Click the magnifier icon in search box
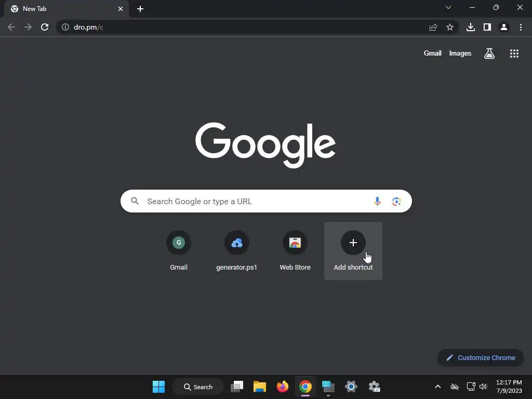 click(135, 201)
